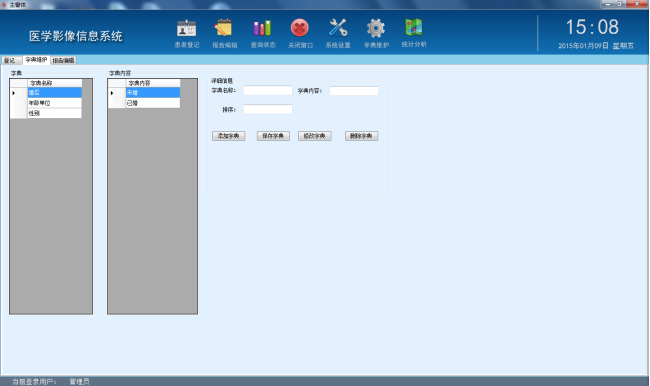Click the 删除字典 delete button
650x386 pixels.
pos(361,136)
